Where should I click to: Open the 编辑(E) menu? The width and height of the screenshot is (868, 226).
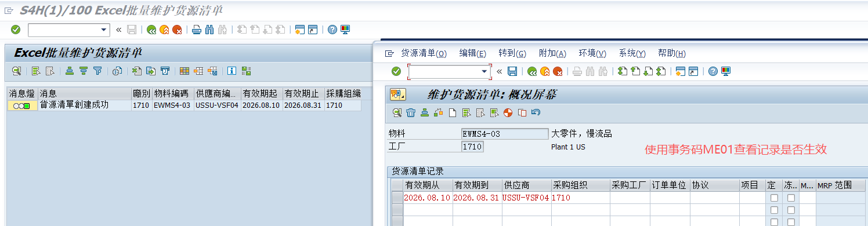(473, 53)
